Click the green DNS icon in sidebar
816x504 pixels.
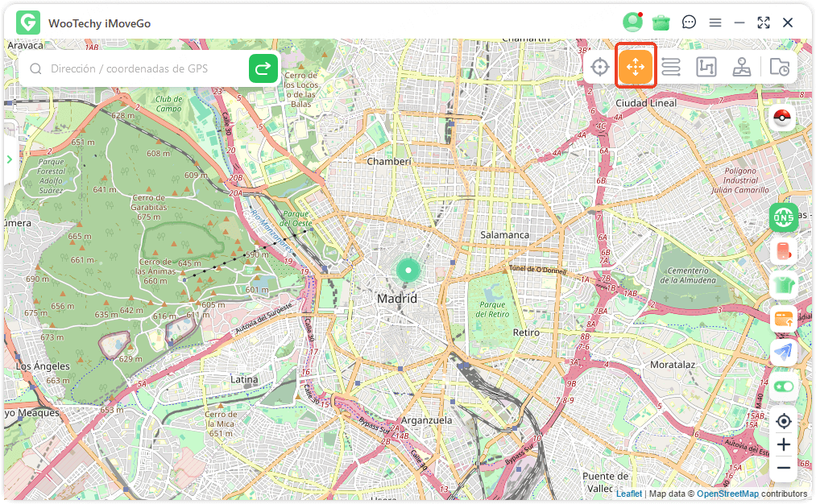click(x=783, y=217)
